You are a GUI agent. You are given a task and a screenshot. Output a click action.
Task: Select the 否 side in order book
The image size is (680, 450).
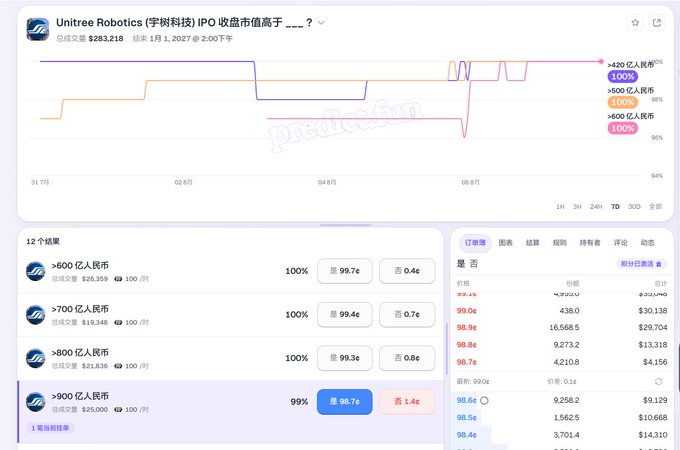point(474,264)
